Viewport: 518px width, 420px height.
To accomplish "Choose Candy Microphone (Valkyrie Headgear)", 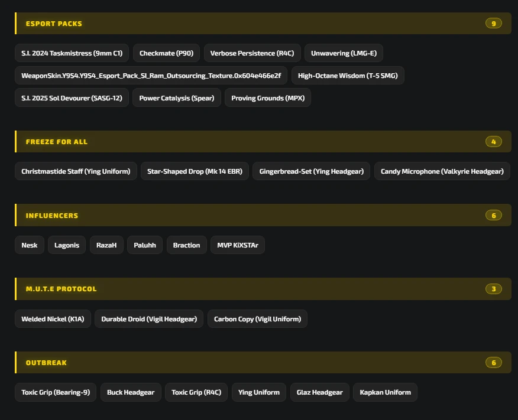I will pos(442,171).
